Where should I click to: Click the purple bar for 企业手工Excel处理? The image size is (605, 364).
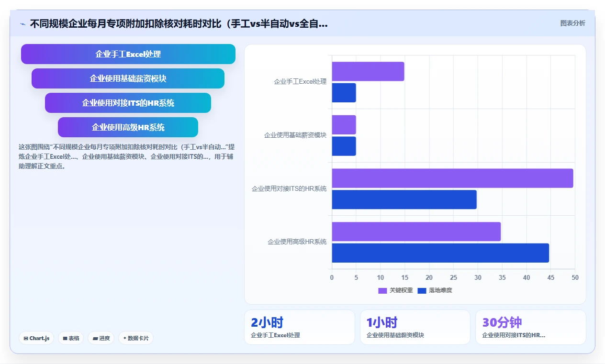368,71
